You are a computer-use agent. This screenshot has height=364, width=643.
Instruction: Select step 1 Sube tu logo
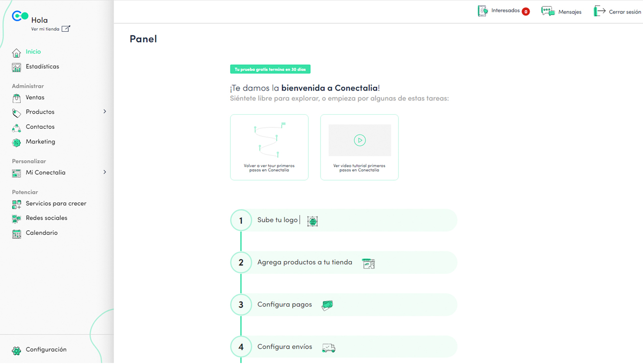click(344, 220)
